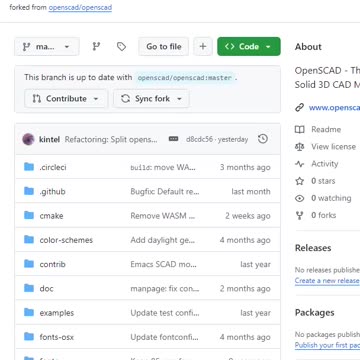Click kintel's avatar image
The image size is (360, 360).
(x=29, y=139)
